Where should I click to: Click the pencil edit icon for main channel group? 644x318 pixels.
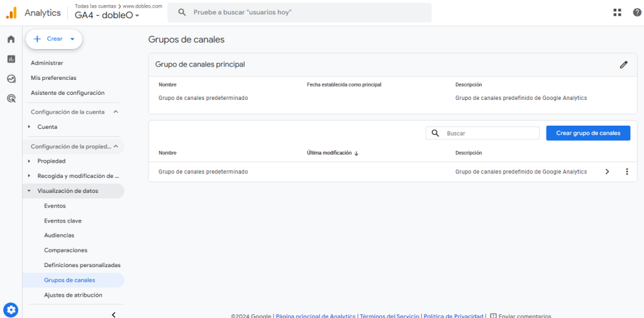tap(623, 64)
